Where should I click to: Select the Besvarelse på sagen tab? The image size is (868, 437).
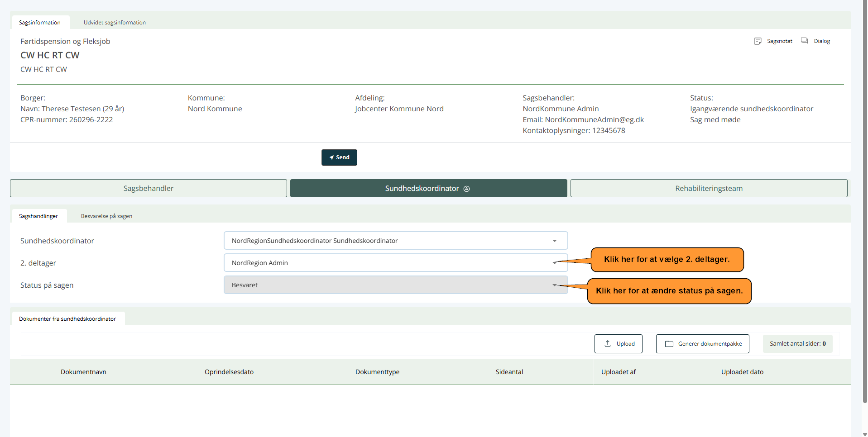106,216
